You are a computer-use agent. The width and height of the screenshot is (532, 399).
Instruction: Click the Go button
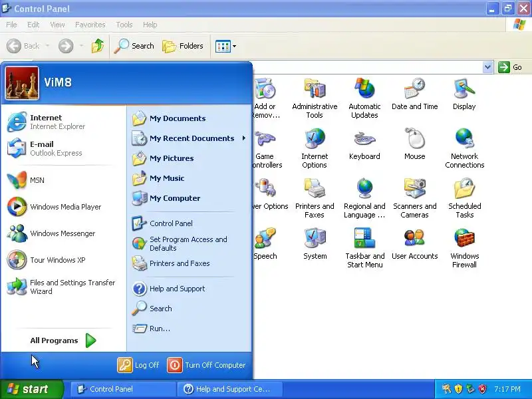click(x=510, y=67)
